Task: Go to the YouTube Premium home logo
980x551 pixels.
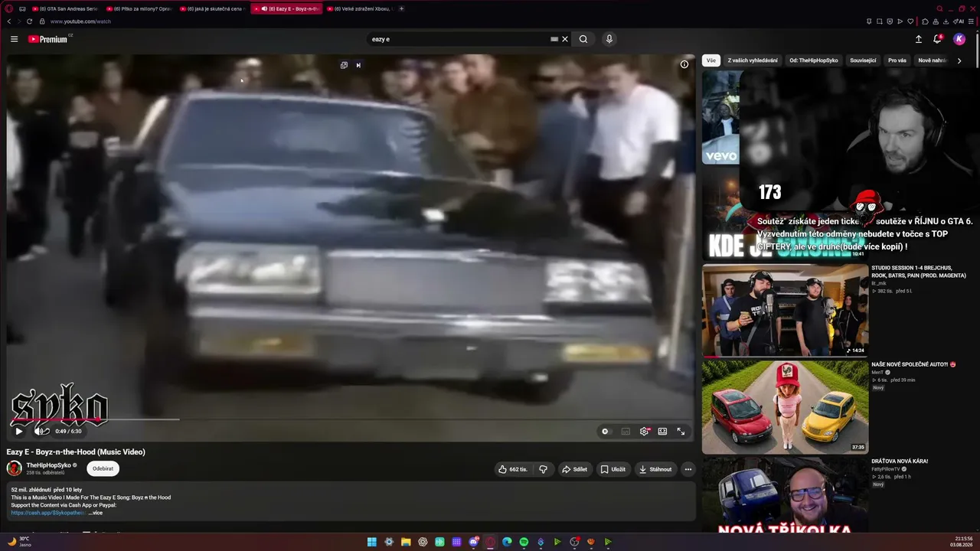Action: pyautogui.click(x=49, y=39)
